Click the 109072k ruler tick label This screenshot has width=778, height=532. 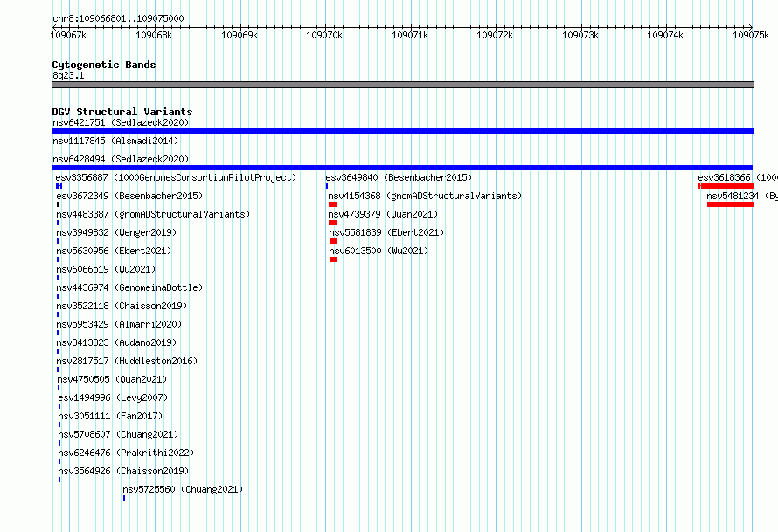click(495, 35)
